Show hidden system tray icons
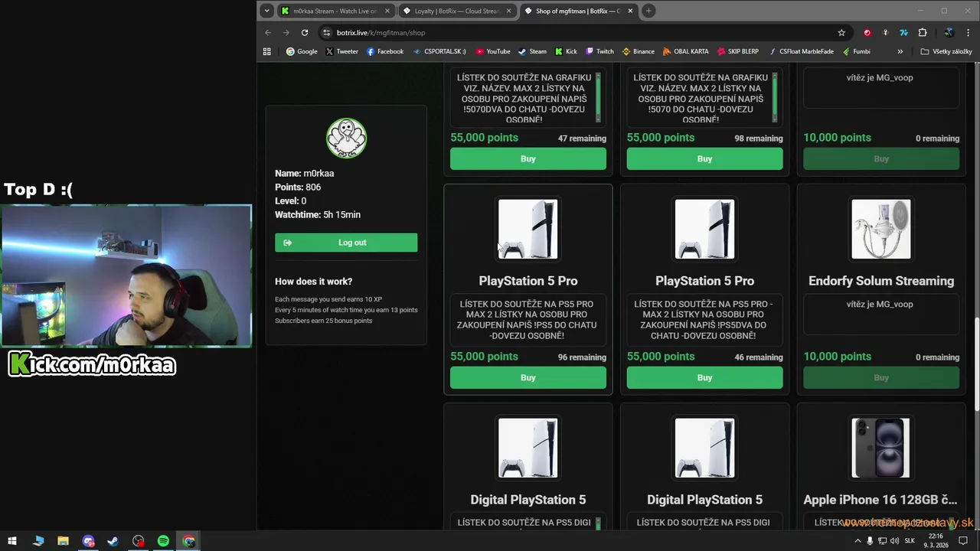The image size is (980, 551). click(x=857, y=541)
